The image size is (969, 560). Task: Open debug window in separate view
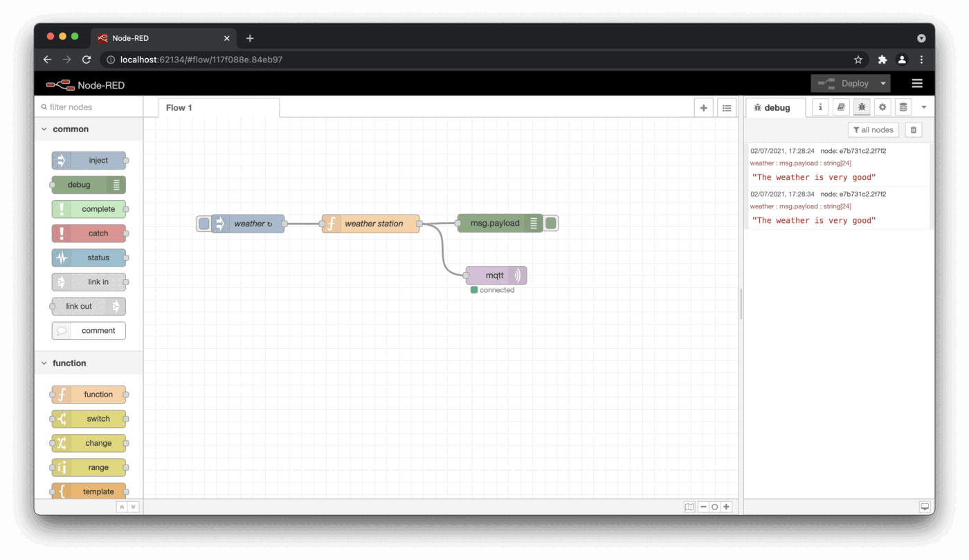point(924,507)
